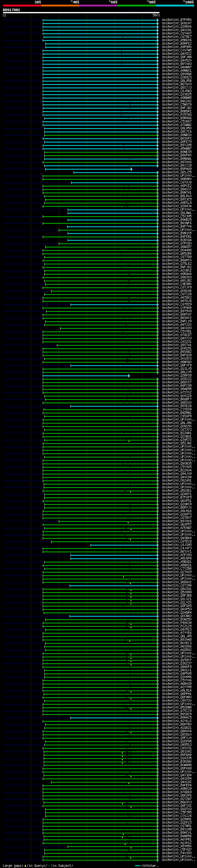
Task: Open hit UniRef100_Q08147
Action: pos(176,23)
